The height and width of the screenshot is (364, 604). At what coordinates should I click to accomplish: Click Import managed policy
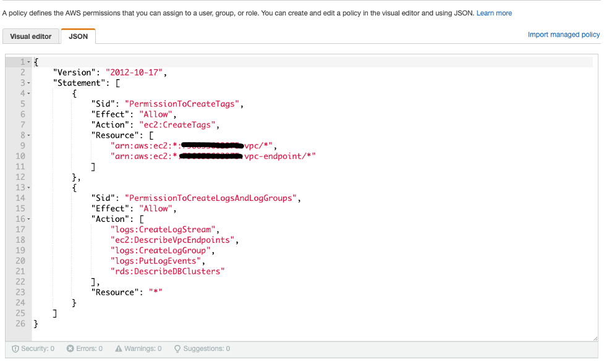click(x=563, y=34)
